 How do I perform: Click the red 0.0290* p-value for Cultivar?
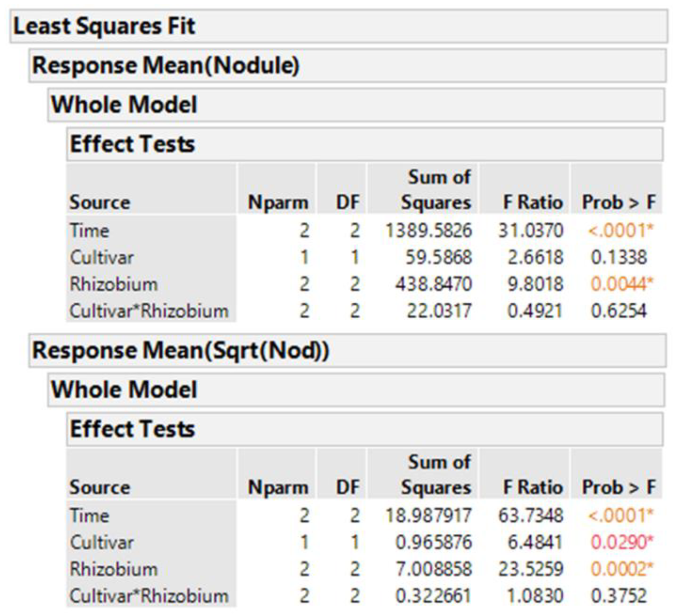click(621, 542)
